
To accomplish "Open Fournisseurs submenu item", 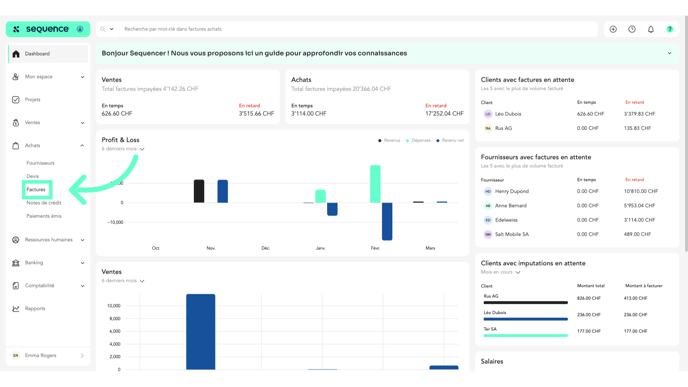I will coord(40,163).
